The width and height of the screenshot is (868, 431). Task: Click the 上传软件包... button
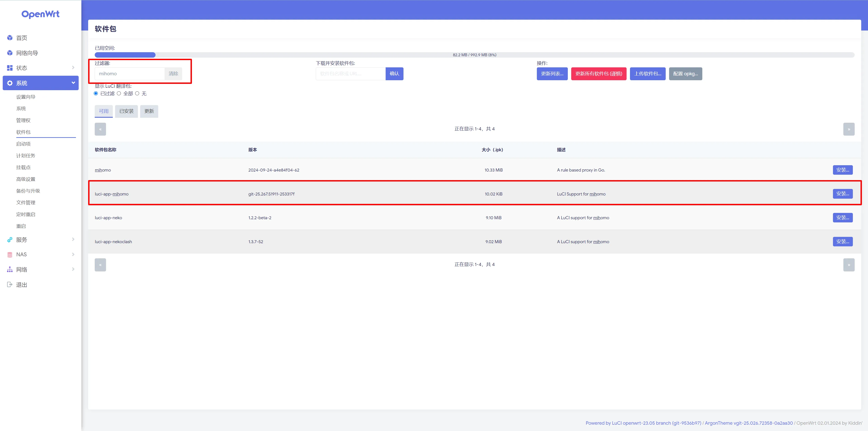point(648,74)
